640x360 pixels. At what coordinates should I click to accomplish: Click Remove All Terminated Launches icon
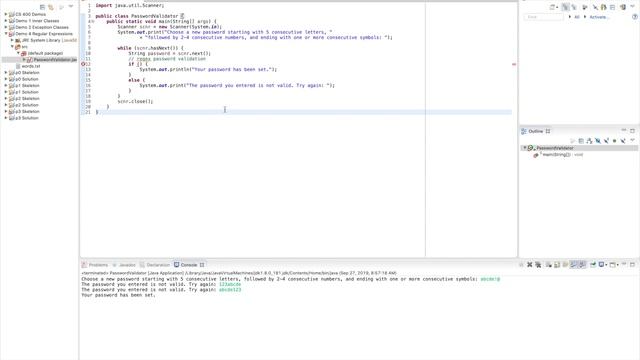(x=538, y=265)
